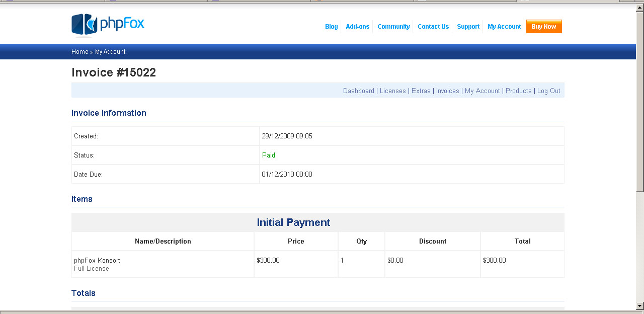Open the Add-ons page

coord(358,27)
